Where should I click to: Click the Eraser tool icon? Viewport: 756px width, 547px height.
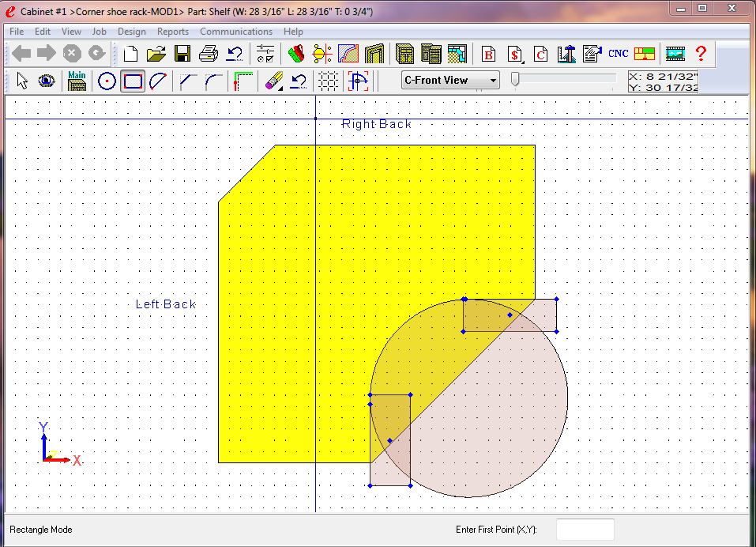tap(273, 81)
